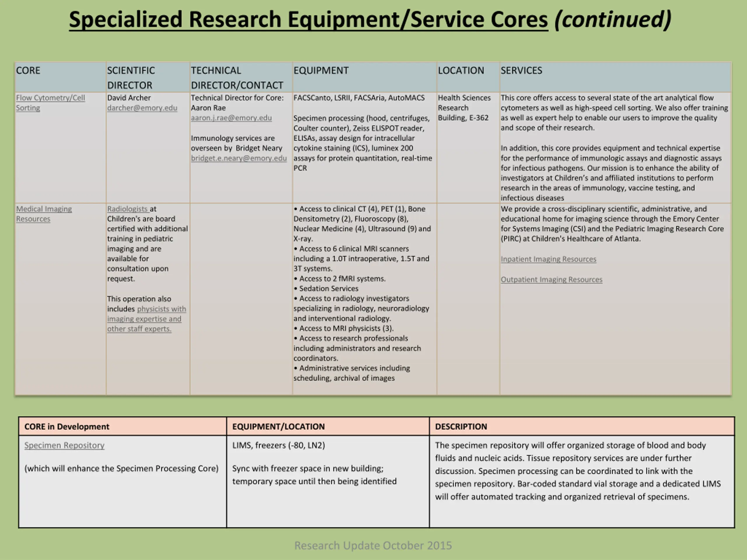This screenshot has width=747, height=560.
Task: Click the Immunology services are overseen text
Action: tap(236, 143)
